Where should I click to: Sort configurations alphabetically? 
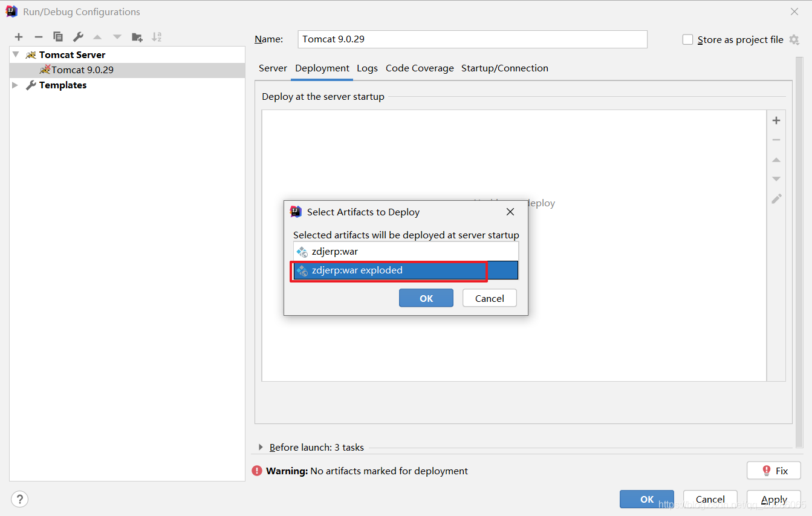157,37
